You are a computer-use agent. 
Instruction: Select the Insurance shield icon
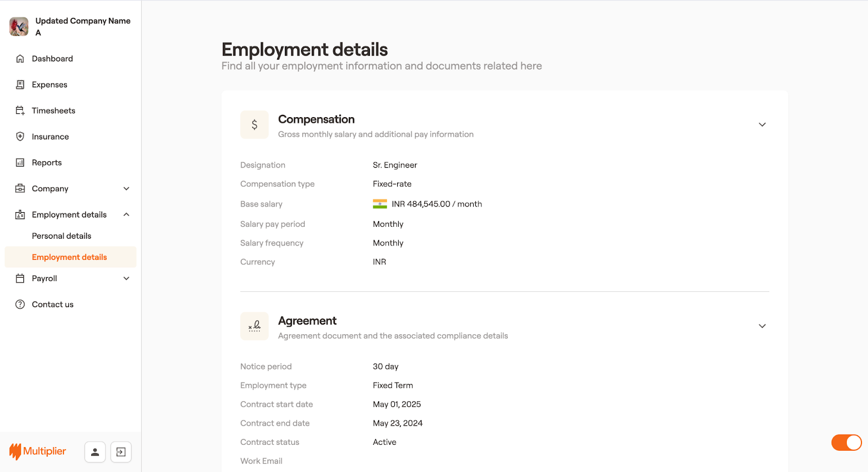[20, 137]
